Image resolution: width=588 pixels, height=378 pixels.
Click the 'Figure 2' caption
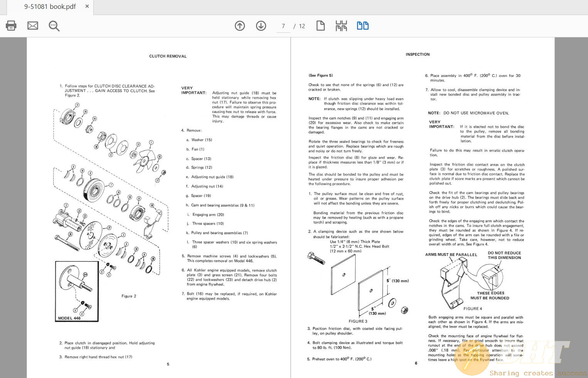[x=129, y=296]
